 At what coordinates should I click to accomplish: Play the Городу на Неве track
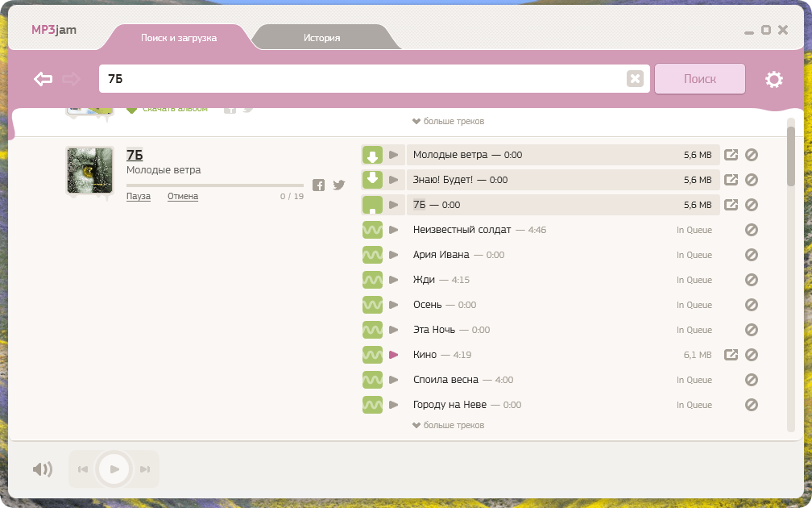point(394,405)
